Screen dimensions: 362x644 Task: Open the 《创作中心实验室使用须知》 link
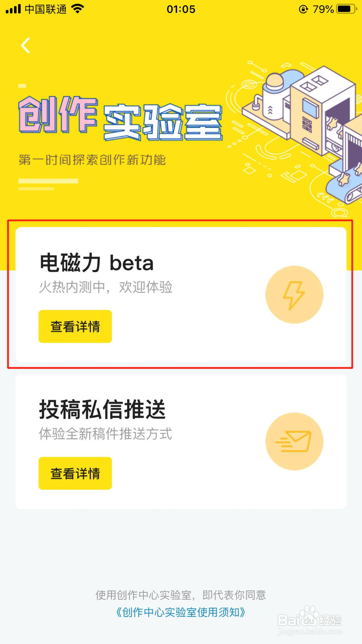181,612
